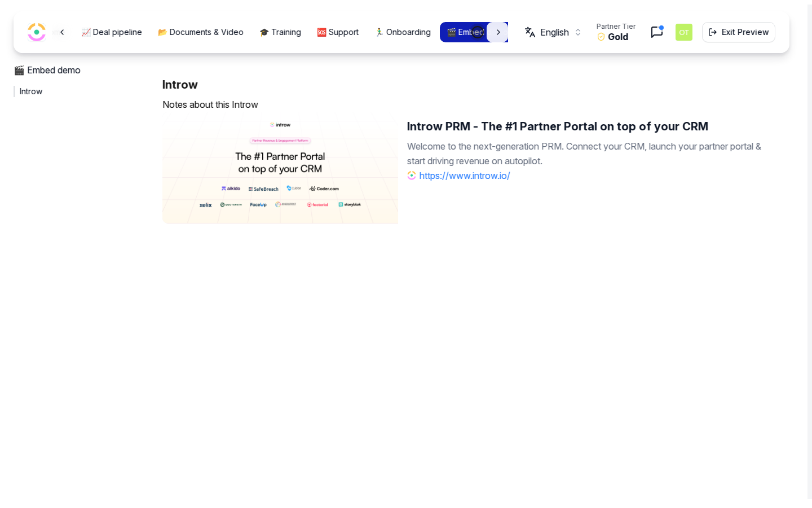Open the Onboarding tab
The image size is (812, 508).
403,32
